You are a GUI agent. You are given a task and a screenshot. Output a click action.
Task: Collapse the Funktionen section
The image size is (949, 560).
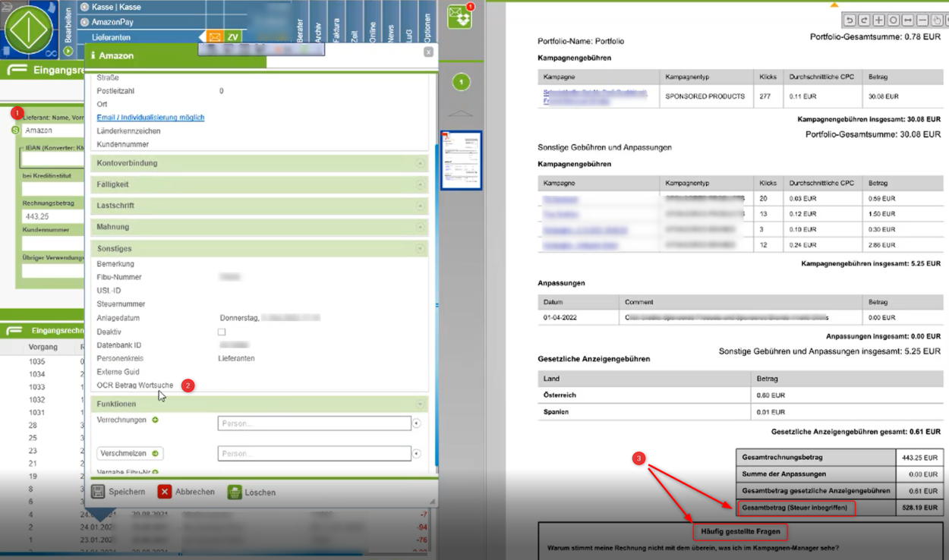(259, 404)
